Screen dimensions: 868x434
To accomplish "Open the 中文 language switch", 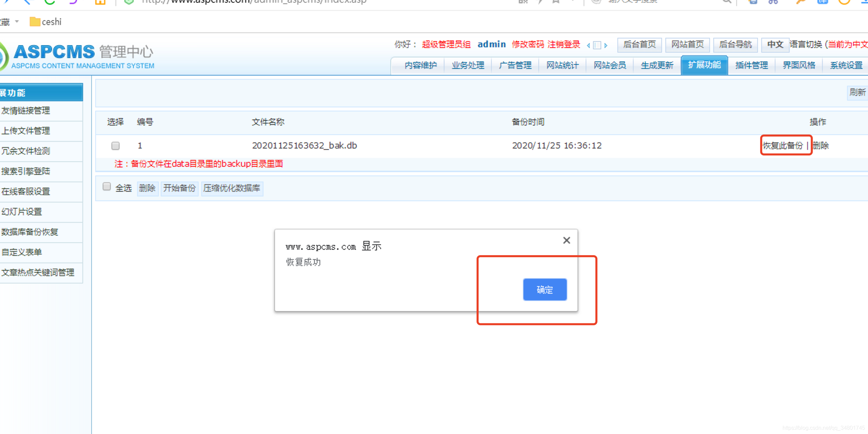I will click(x=775, y=45).
